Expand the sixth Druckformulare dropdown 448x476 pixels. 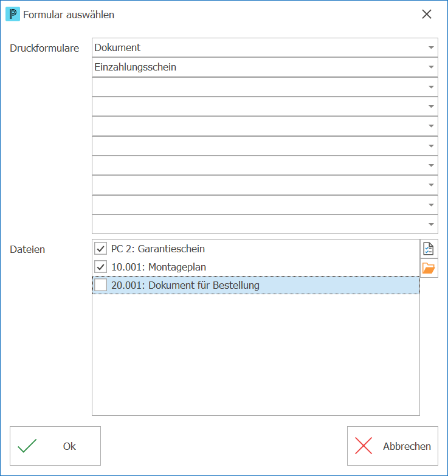coord(431,146)
